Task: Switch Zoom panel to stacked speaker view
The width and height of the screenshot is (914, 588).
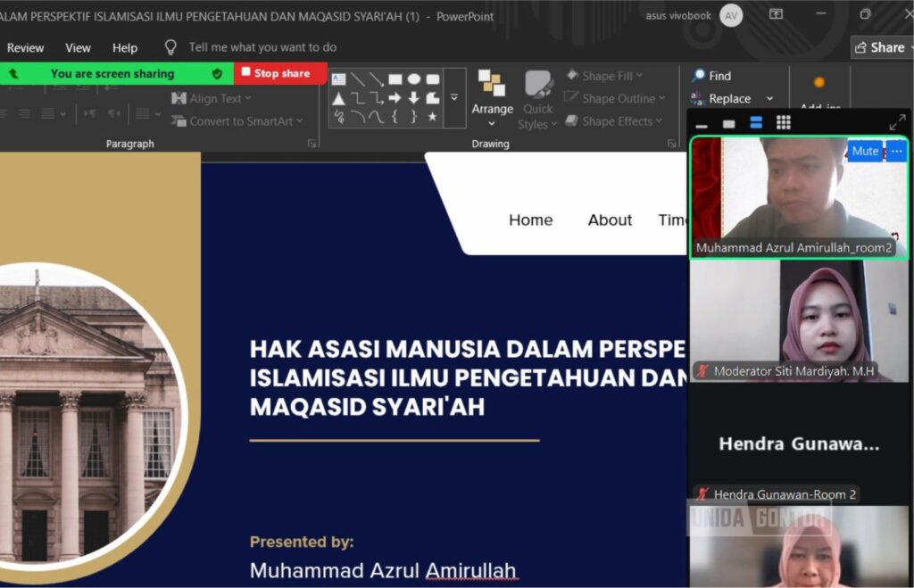Action: pyautogui.click(x=756, y=122)
